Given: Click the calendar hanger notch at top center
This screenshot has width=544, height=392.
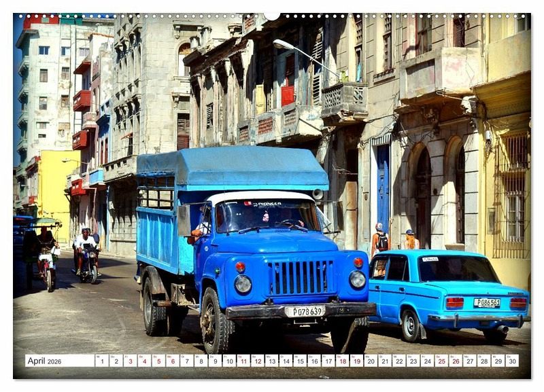Looking at the screenshot, I should pos(272,15).
